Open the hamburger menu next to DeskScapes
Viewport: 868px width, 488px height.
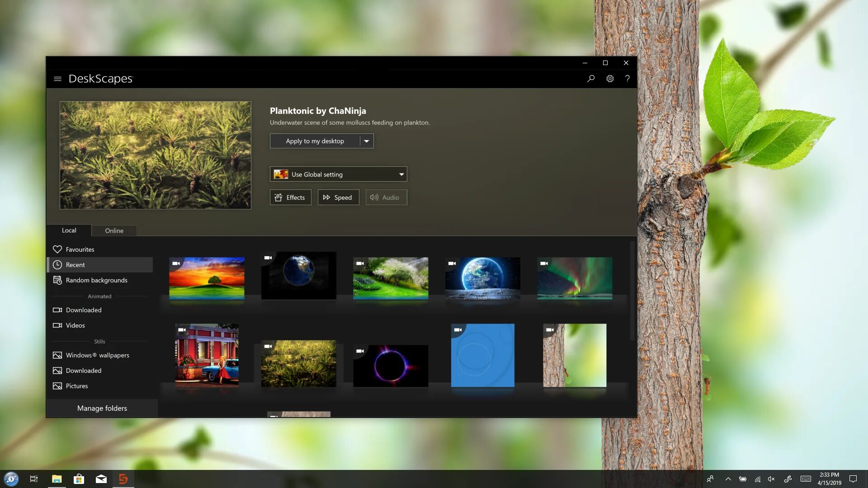57,79
